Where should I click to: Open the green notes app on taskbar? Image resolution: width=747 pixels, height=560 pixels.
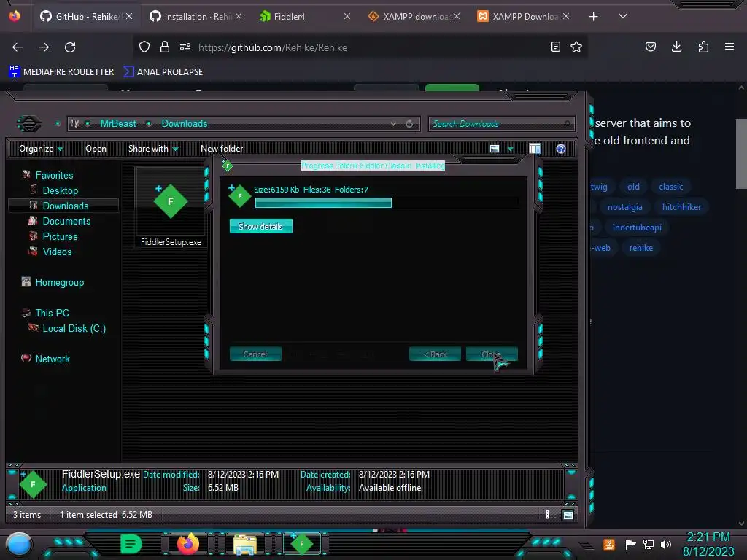pos(131,544)
